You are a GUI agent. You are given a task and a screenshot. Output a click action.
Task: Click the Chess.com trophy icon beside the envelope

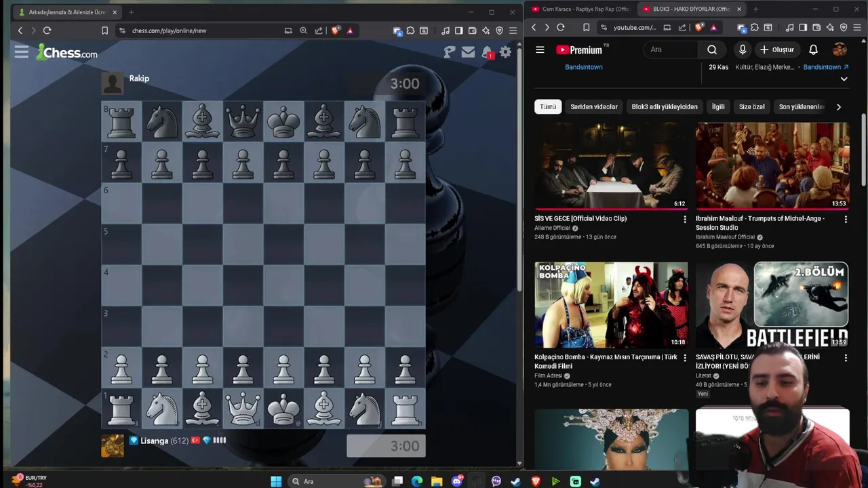point(449,52)
